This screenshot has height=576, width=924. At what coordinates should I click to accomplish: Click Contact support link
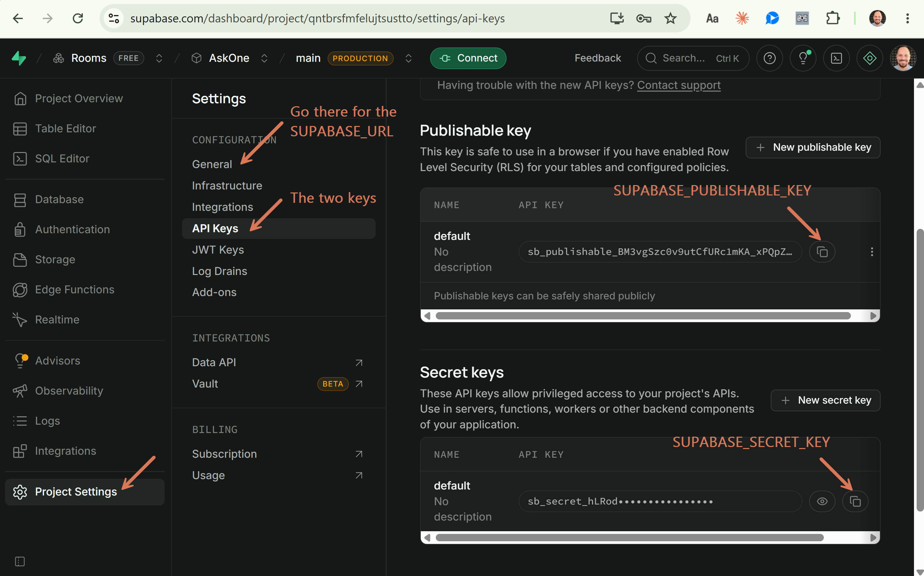pos(679,85)
